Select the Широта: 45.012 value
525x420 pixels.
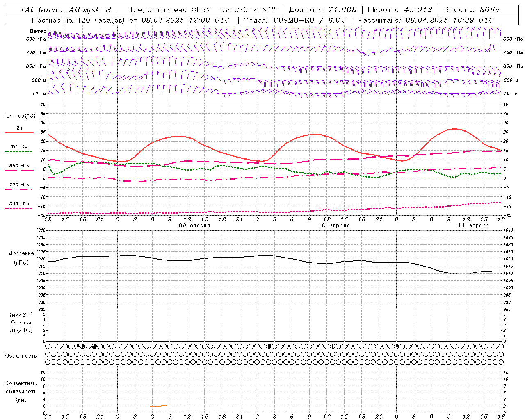(x=400, y=10)
